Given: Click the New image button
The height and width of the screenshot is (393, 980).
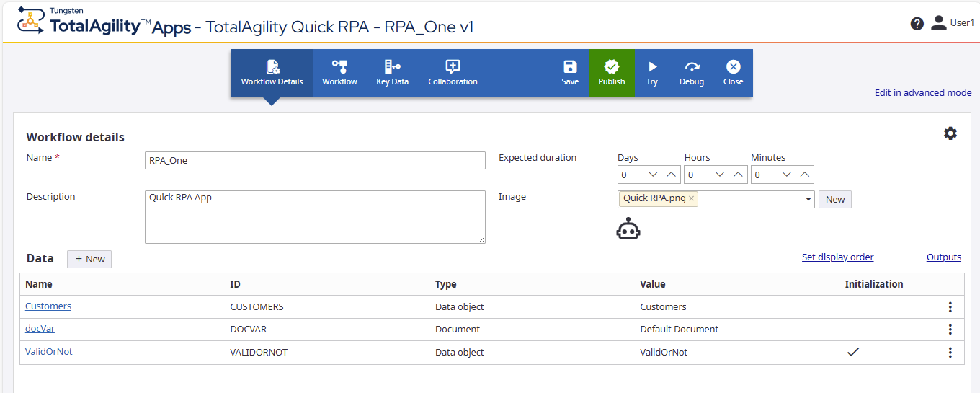Looking at the screenshot, I should pyautogui.click(x=835, y=199).
